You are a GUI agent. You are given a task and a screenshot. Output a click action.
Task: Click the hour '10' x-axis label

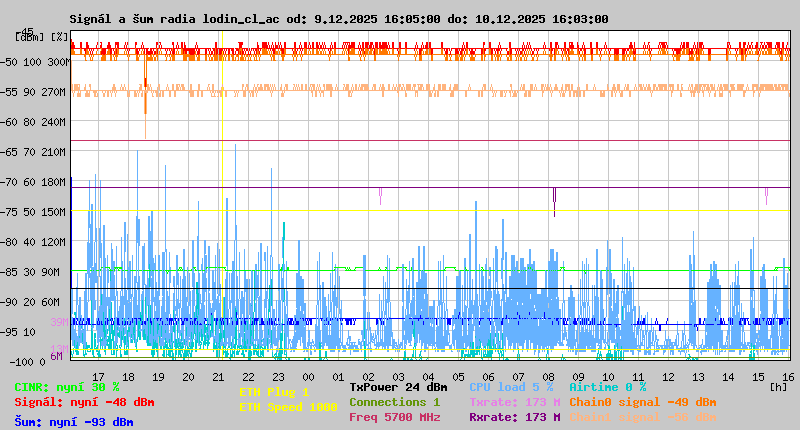coord(608,377)
